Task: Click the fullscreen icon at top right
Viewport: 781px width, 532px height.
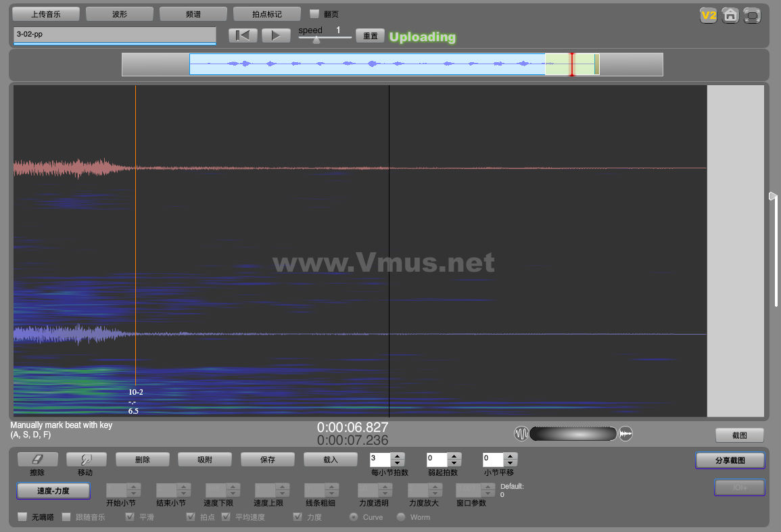Action: click(751, 16)
